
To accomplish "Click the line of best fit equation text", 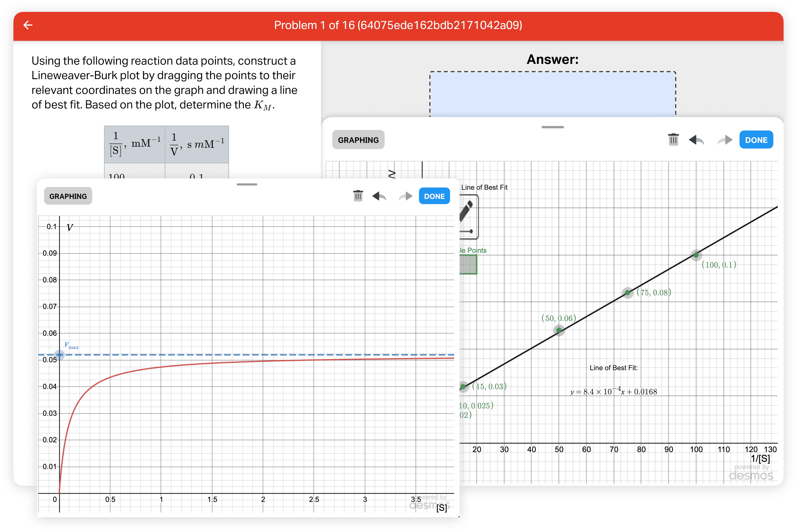I will pyautogui.click(x=613, y=391).
